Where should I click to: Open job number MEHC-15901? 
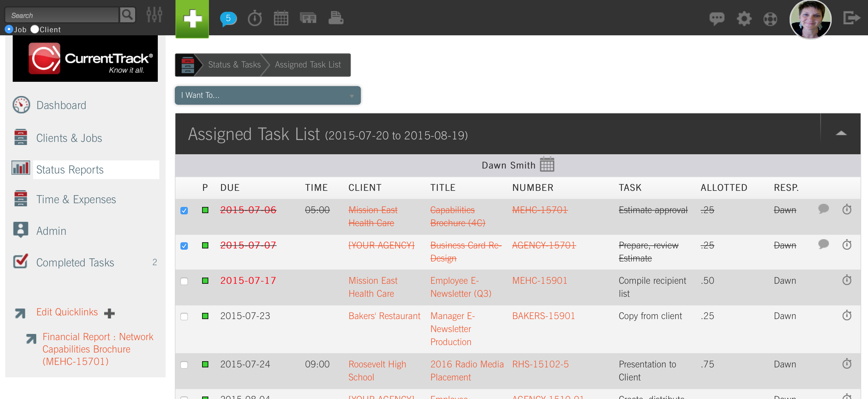pyautogui.click(x=539, y=280)
